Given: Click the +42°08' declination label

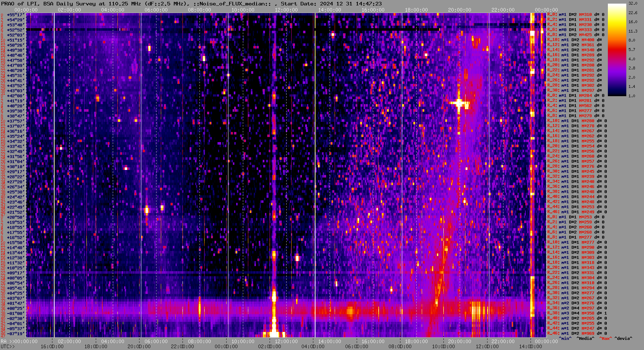Looking at the screenshot, I should pos(15,96).
